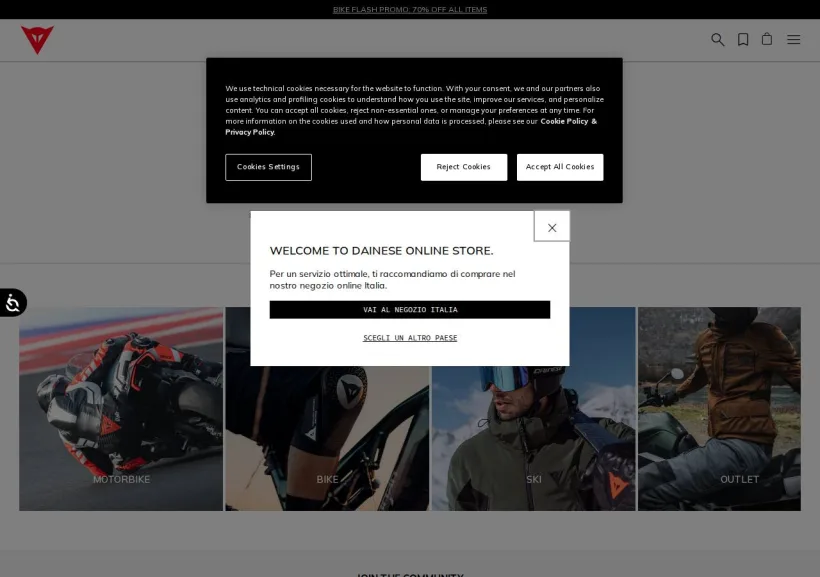Open the accessibility widget icon
This screenshot has width=820, height=577.
(13, 302)
